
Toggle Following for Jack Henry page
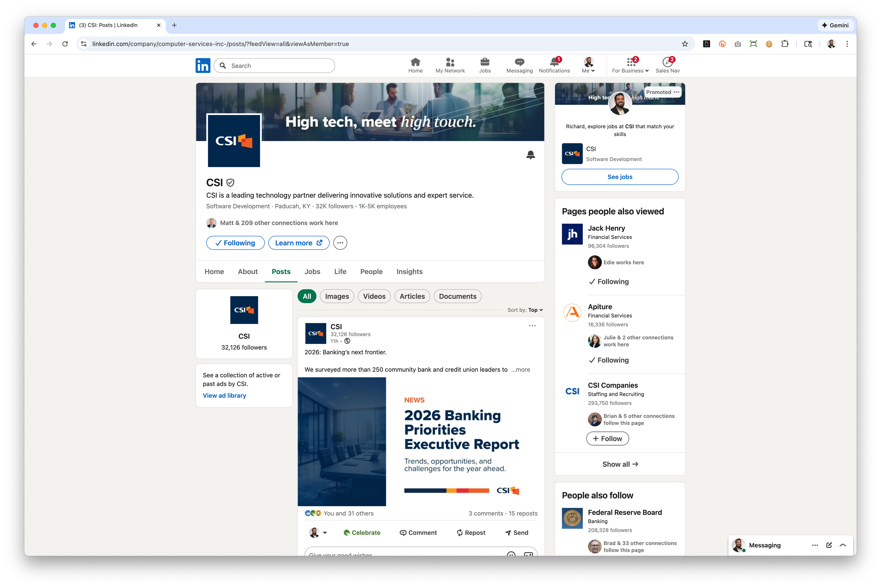click(x=609, y=282)
